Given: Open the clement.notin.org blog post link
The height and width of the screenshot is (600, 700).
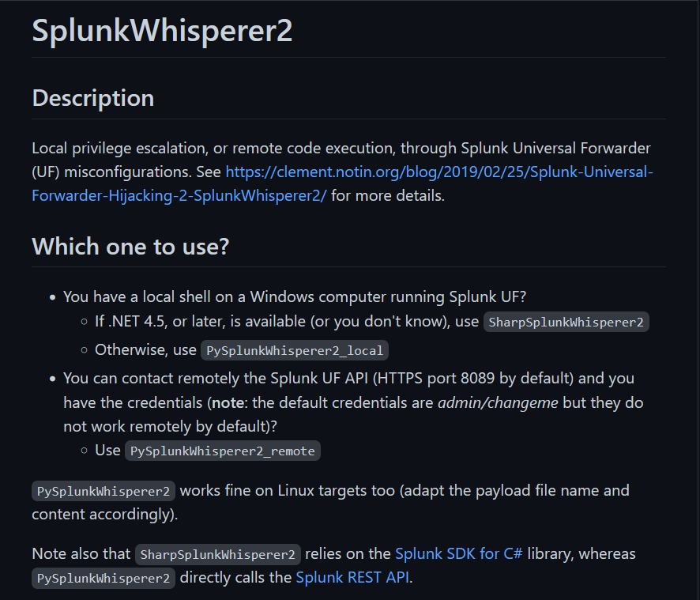Looking at the screenshot, I should (439, 172).
